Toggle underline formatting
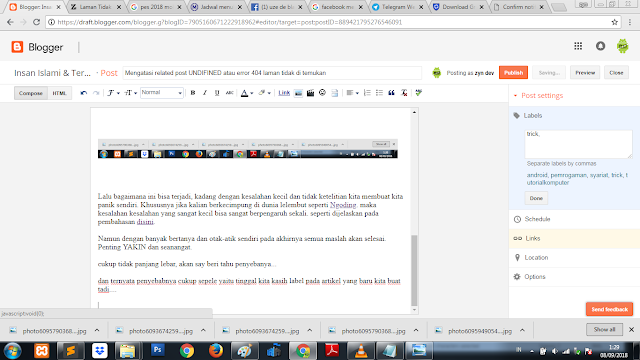 [217, 93]
